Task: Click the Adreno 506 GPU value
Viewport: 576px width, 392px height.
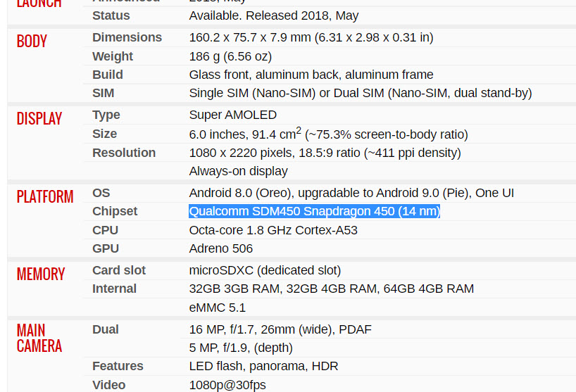Action: [x=221, y=248]
